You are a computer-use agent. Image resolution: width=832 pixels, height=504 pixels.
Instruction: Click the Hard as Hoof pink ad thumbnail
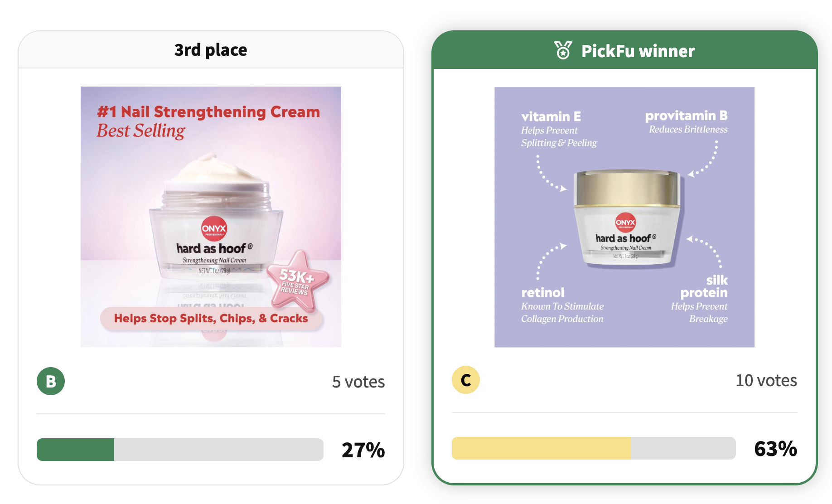211,216
